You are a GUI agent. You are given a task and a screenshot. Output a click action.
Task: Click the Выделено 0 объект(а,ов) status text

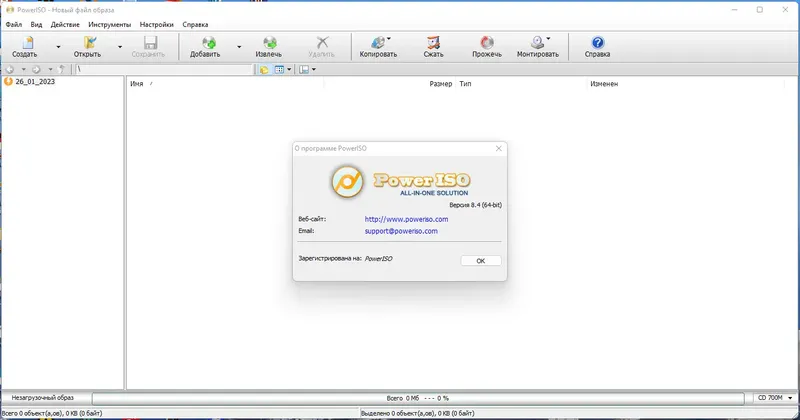pyautogui.click(x=417, y=413)
